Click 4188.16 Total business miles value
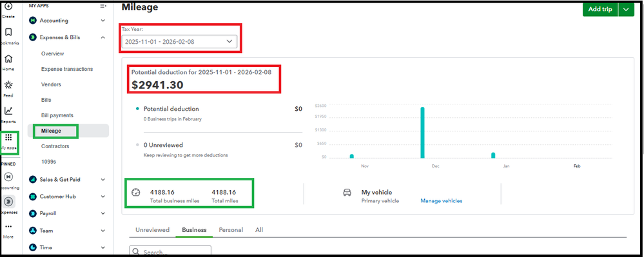 point(162,192)
